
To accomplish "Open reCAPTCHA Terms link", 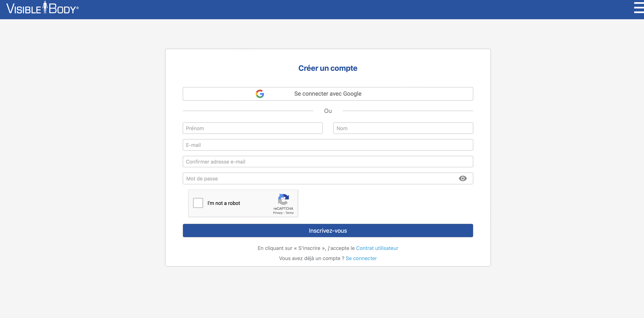I will pyautogui.click(x=289, y=213).
